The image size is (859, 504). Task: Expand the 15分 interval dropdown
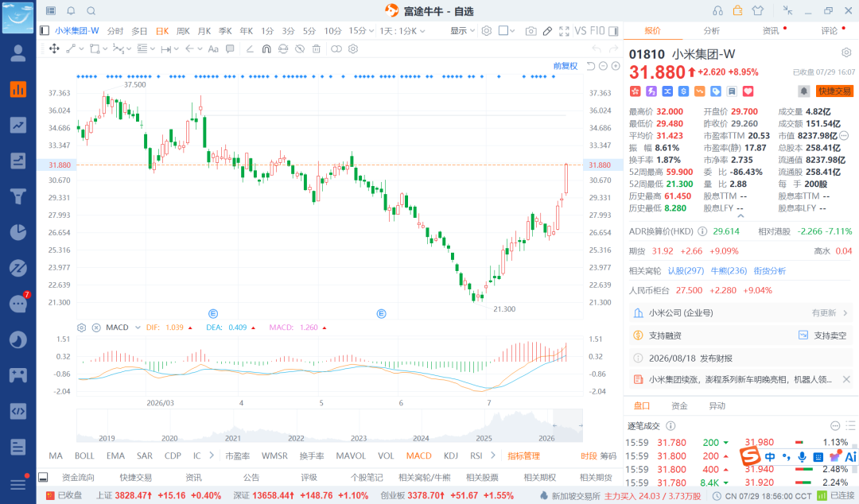[361, 31]
